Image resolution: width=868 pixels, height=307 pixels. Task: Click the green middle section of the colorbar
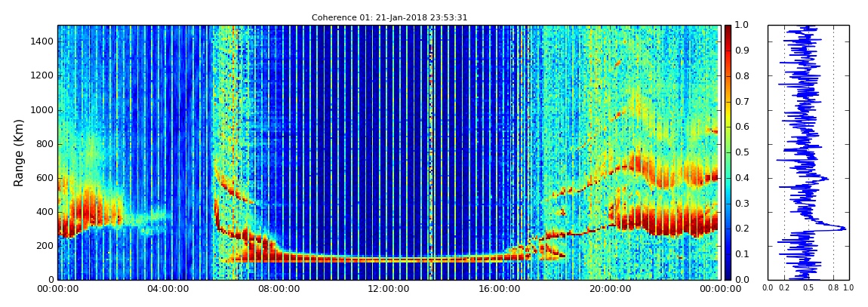tap(728, 152)
